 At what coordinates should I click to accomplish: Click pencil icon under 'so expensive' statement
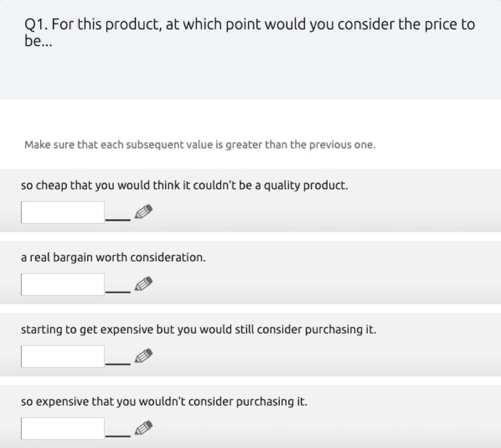pos(143,427)
